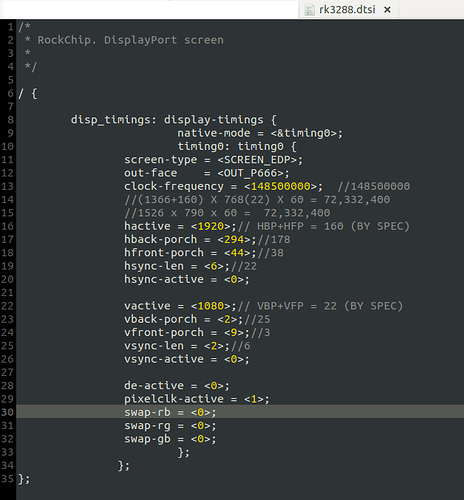Click the pixelclk-active property name
Image resolution: width=464 pixels, height=500 pixels.
pyautogui.click(x=174, y=399)
